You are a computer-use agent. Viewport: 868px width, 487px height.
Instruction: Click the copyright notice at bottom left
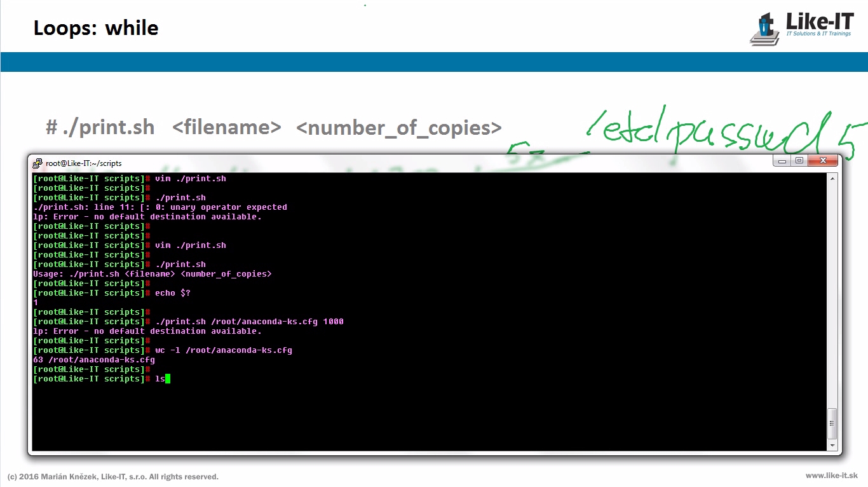(x=113, y=477)
